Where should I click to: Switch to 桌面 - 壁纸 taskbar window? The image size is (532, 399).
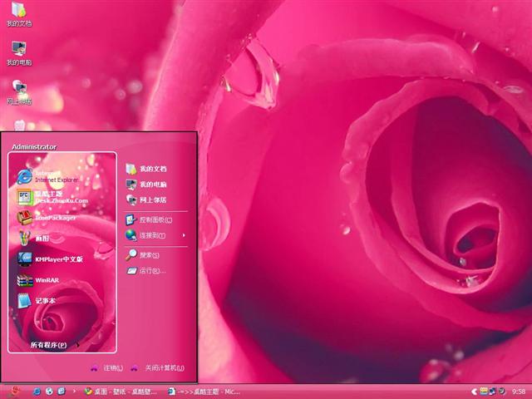(x=121, y=392)
